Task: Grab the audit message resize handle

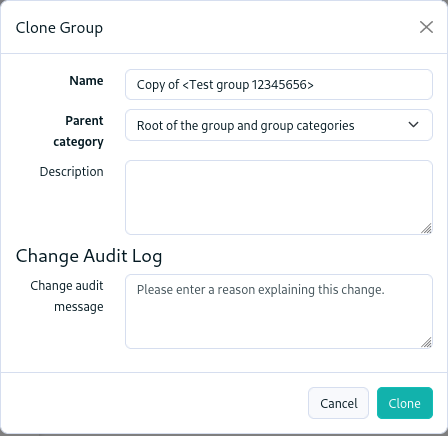Action: click(x=426, y=342)
